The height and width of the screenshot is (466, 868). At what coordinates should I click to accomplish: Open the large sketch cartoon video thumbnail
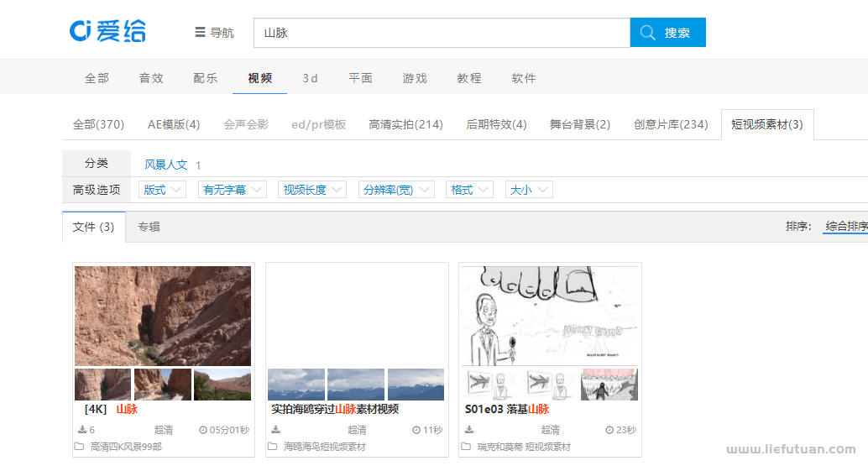pos(550,316)
